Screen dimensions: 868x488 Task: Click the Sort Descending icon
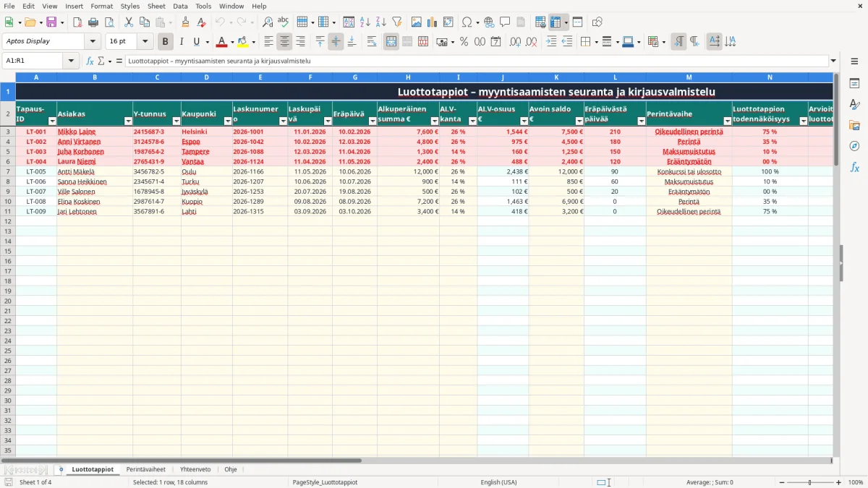click(x=381, y=22)
